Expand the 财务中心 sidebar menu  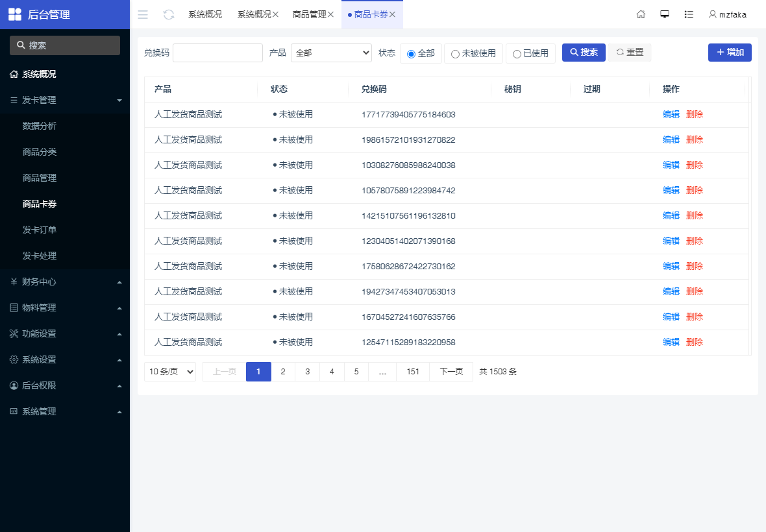65,282
